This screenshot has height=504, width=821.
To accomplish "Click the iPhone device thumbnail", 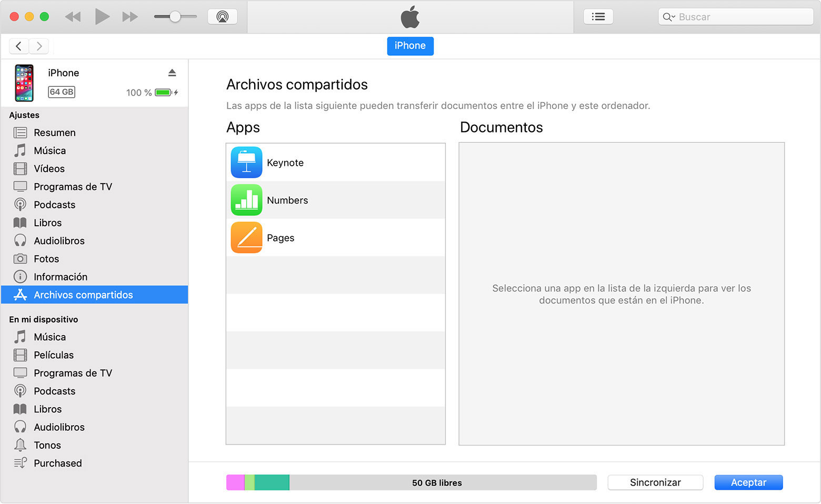I will click(x=24, y=83).
